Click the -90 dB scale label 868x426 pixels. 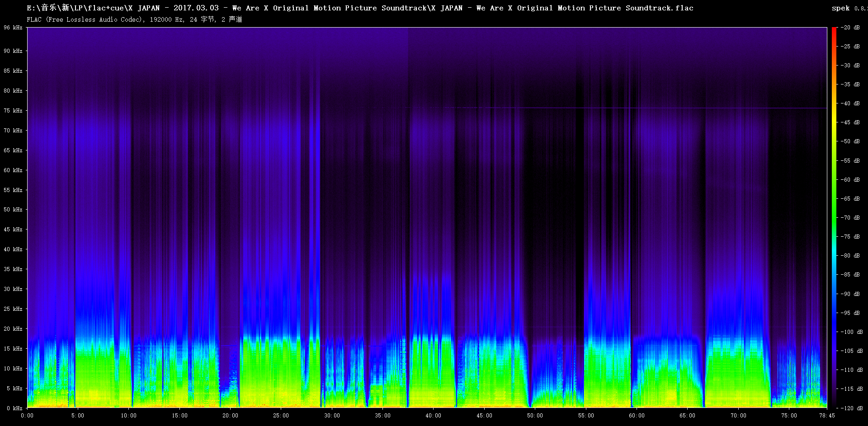[850, 294]
